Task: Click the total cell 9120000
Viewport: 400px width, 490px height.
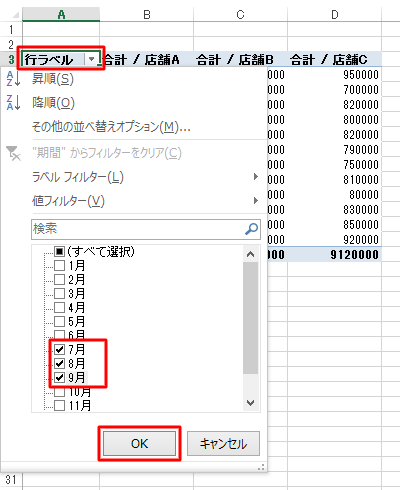Action: [x=335, y=255]
